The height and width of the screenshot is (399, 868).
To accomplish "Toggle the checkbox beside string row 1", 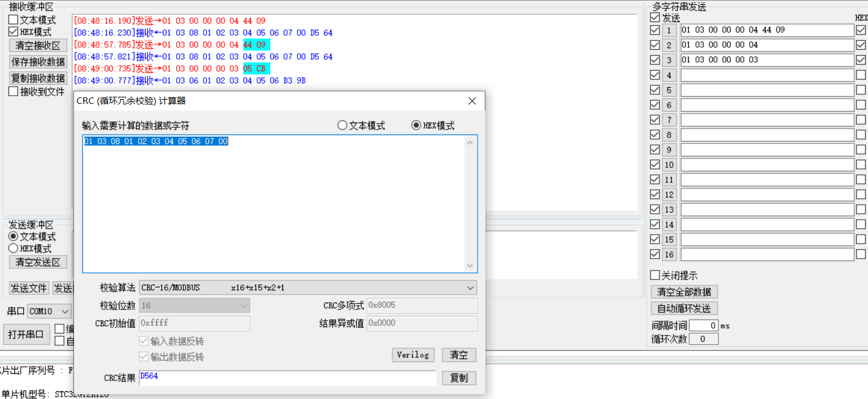I will pos(655,30).
